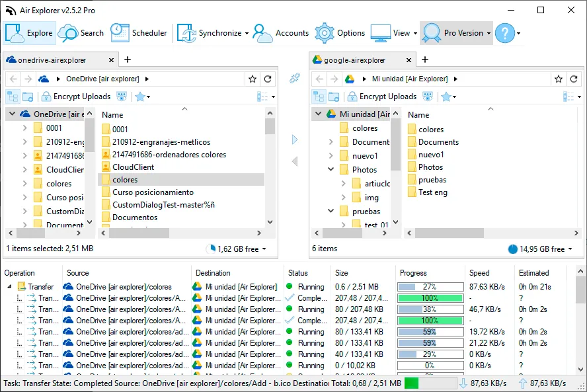Add OneDrive folder to favorites star
Image resolution: width=587 pixels, height=392 pixels.
253,79
